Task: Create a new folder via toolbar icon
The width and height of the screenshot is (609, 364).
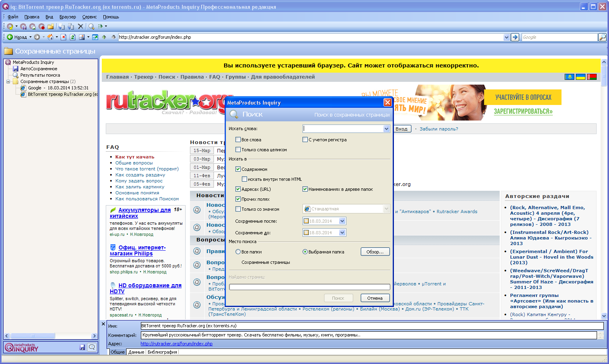Action: pos(51,26)
